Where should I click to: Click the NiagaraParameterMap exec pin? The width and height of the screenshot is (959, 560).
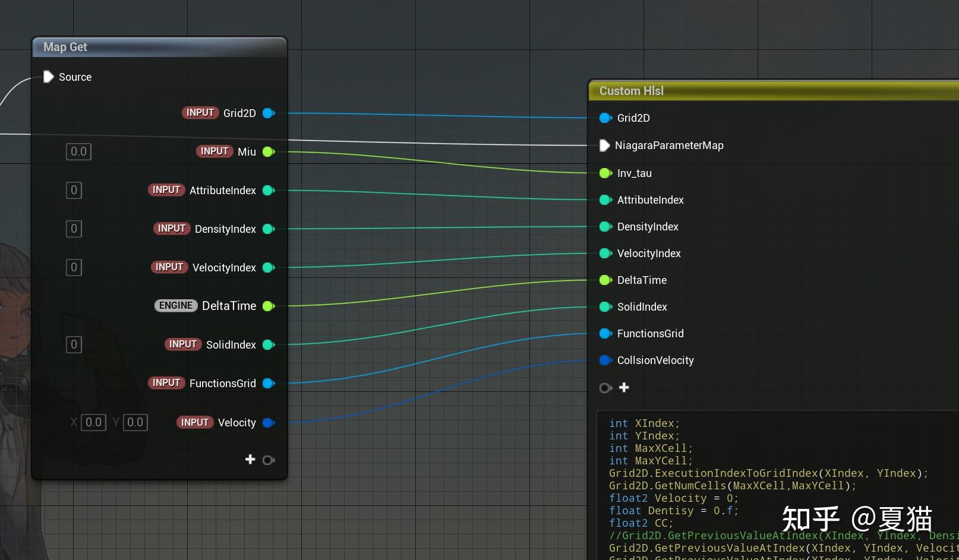(605, 145)
